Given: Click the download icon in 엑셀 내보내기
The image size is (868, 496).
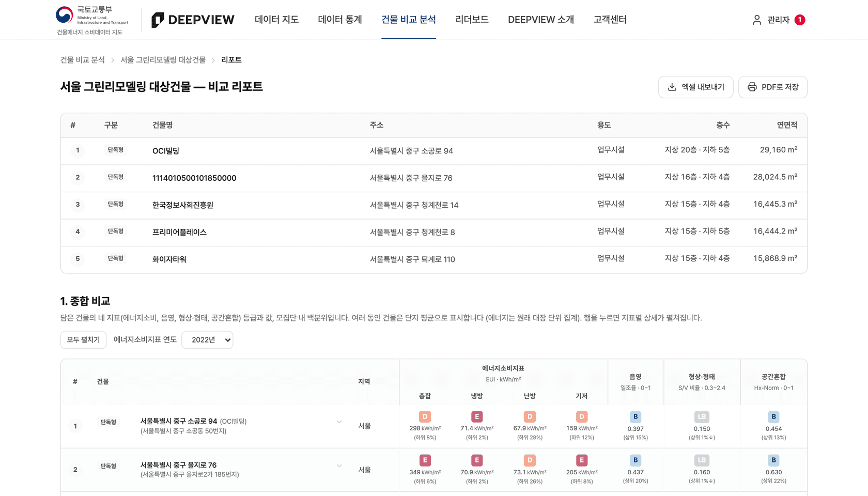Looking at the screenshot, I should [x=672, y=87].
